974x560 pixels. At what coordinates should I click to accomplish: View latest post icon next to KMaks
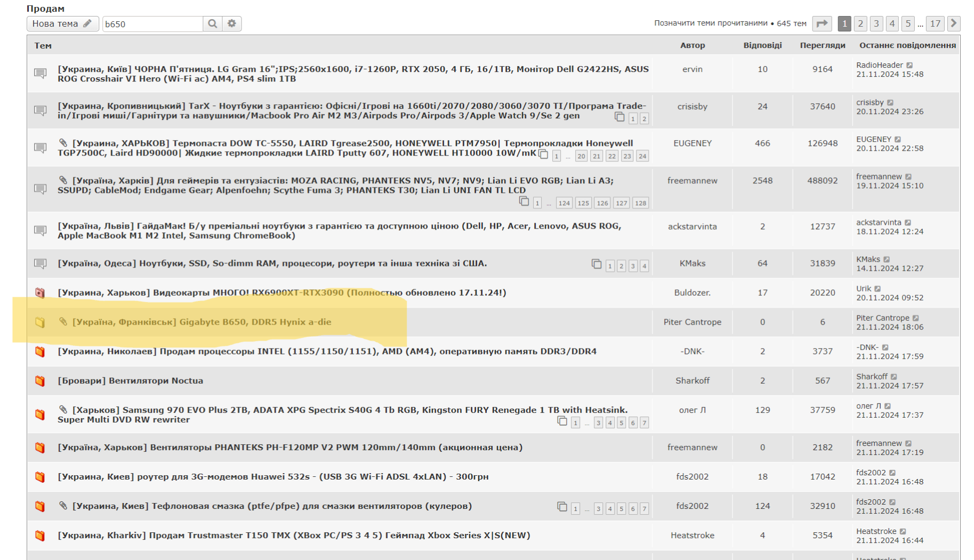887,259
